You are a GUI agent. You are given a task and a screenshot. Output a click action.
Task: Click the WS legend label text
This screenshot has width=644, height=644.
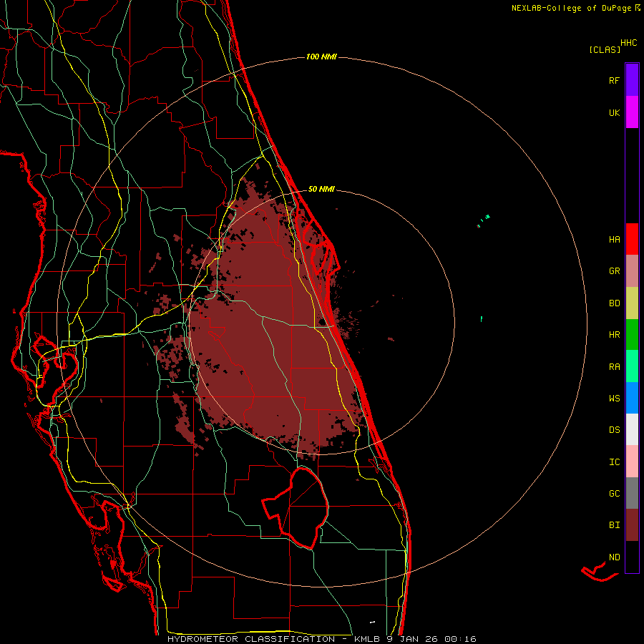[615, 398]
